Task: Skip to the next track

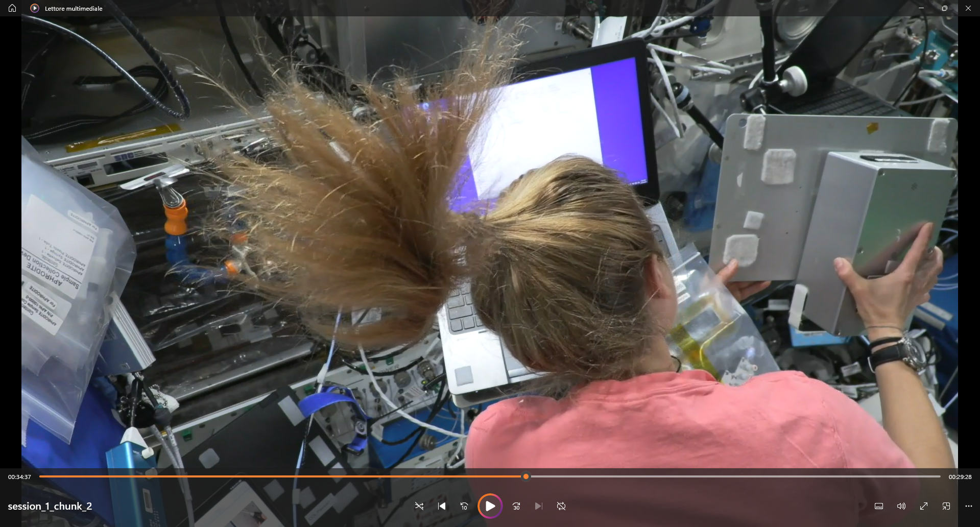Action: point(538,506)
